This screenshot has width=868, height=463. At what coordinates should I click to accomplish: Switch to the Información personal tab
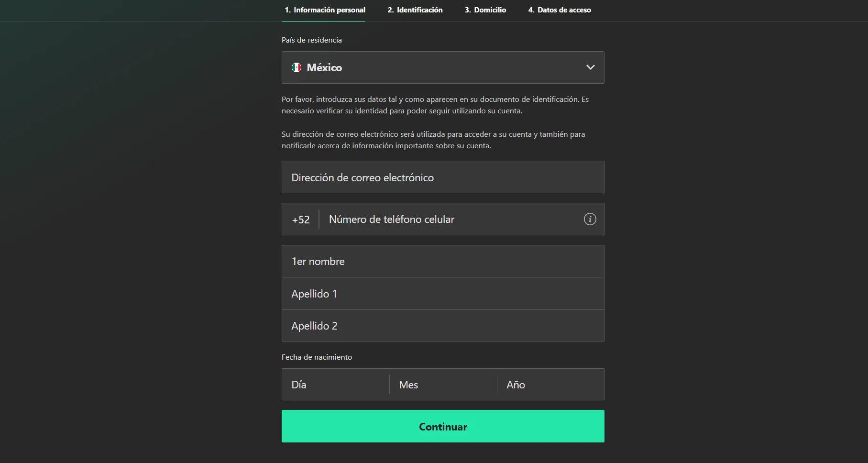(x=325, y=10)
